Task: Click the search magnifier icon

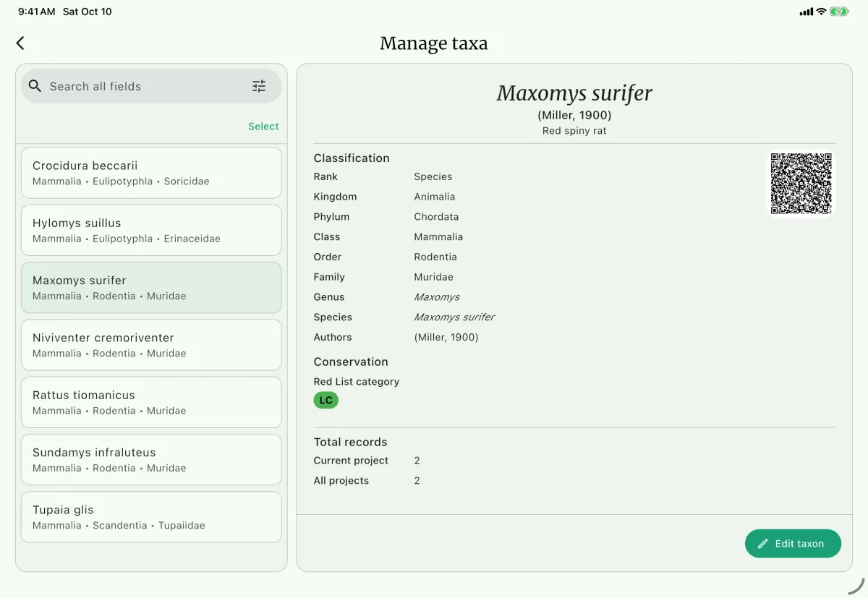Action: tap(35, 86)
